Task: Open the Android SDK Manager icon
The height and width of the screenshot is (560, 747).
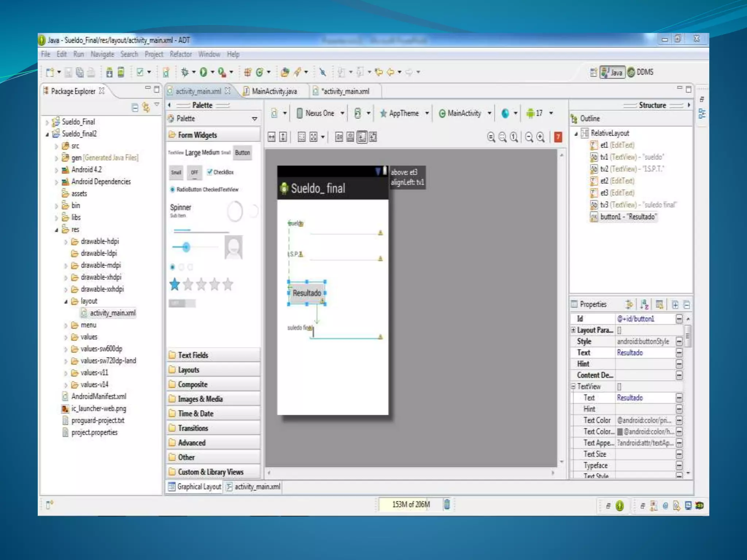Action: [109, 72]
